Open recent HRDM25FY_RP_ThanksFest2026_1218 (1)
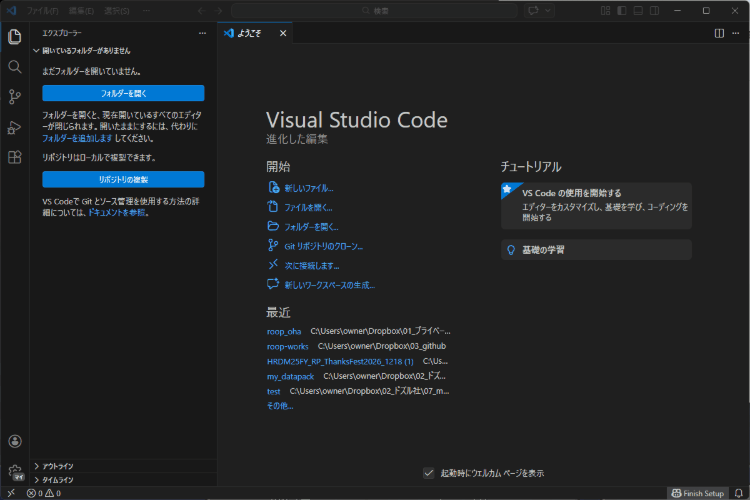 point(340,361)
